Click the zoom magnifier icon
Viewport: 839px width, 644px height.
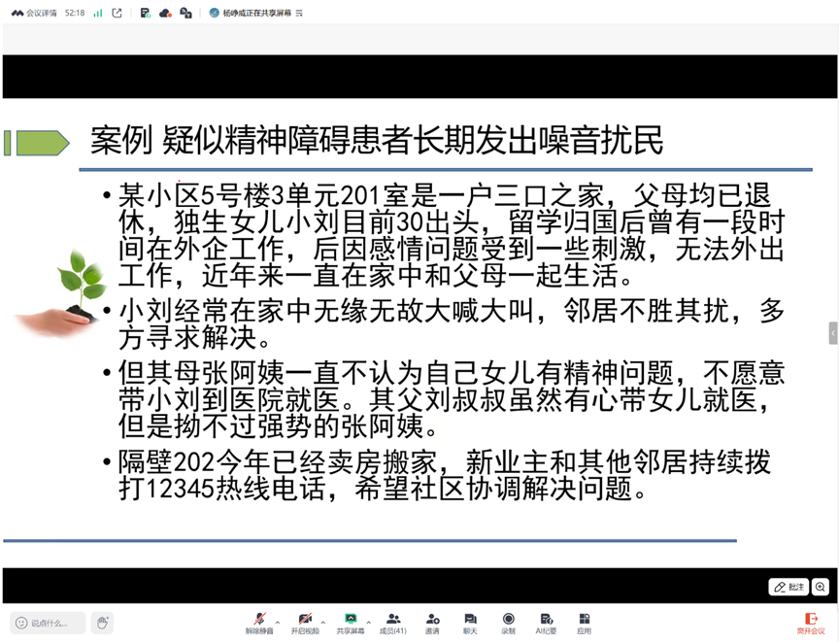pos(821,587)
